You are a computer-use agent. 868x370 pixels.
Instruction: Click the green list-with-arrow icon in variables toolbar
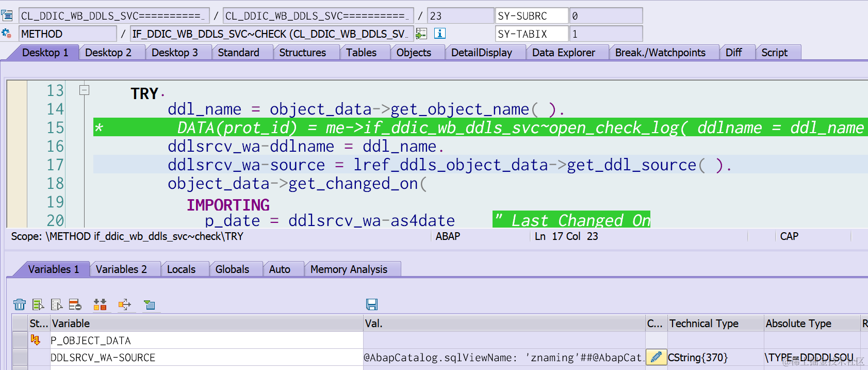pyautogui.click(x=38, y=304)
